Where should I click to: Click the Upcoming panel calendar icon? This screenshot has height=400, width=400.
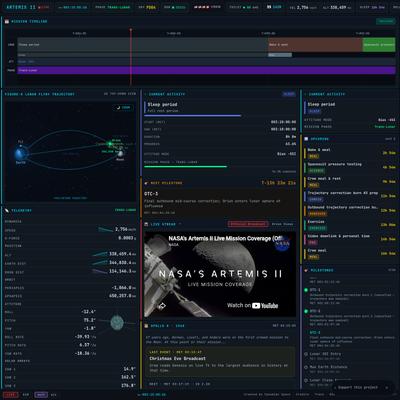[x=306, y=139]
